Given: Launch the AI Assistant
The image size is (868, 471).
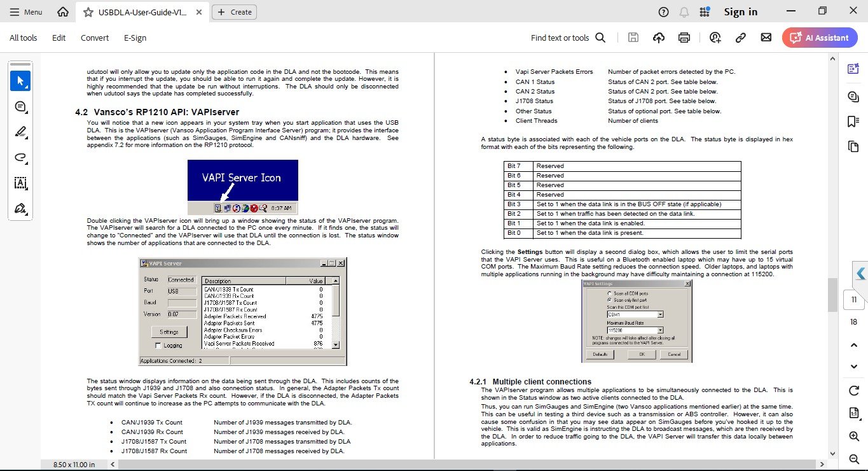Looking at the screenshot, I should pos(820,38).
